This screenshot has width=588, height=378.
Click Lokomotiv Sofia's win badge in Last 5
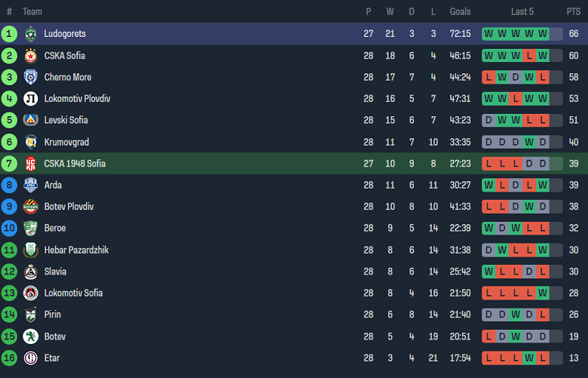543,293
